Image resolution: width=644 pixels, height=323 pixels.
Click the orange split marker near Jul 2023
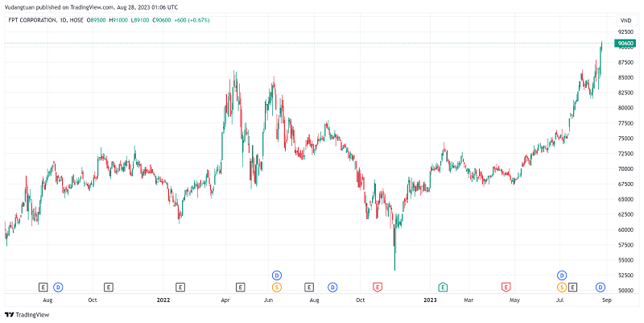tap(561, 287)
